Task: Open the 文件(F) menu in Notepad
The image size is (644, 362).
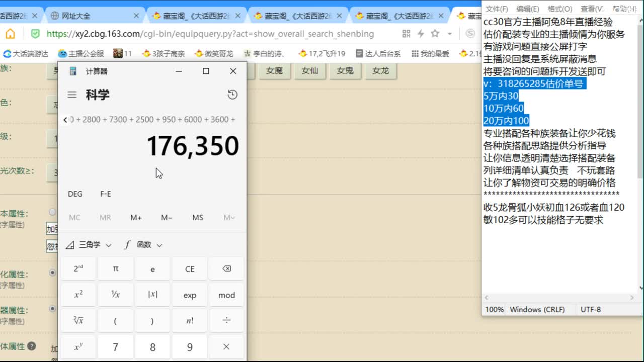Action: pos(496,8)
